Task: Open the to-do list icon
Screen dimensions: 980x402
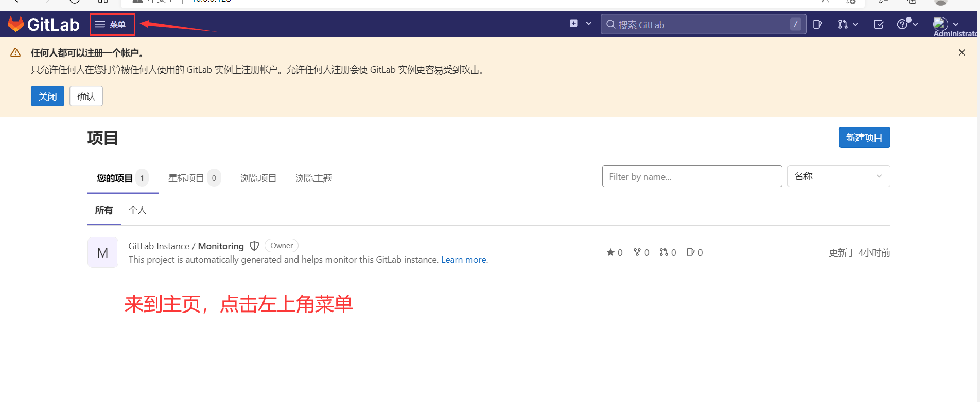Action: [x=879, y=24]
